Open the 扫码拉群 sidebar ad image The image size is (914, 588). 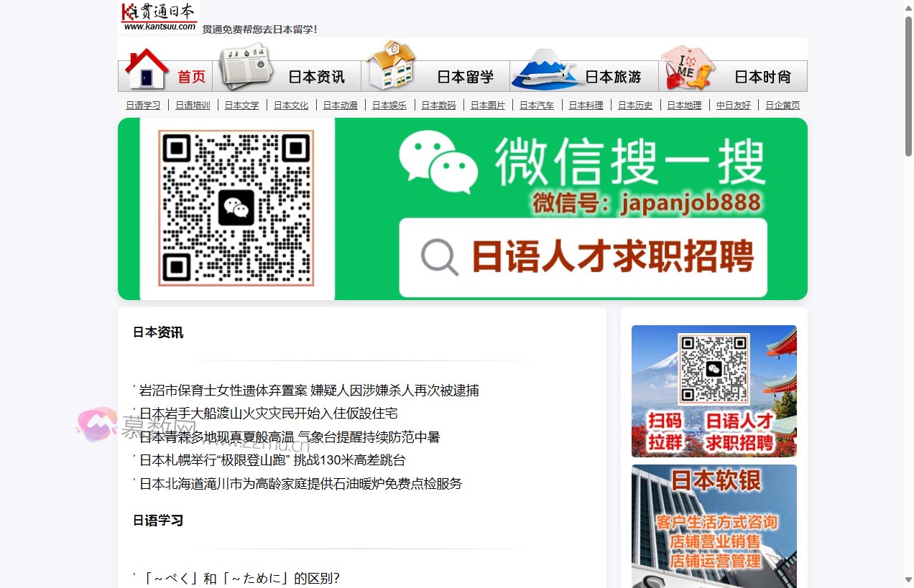(714, 391)
